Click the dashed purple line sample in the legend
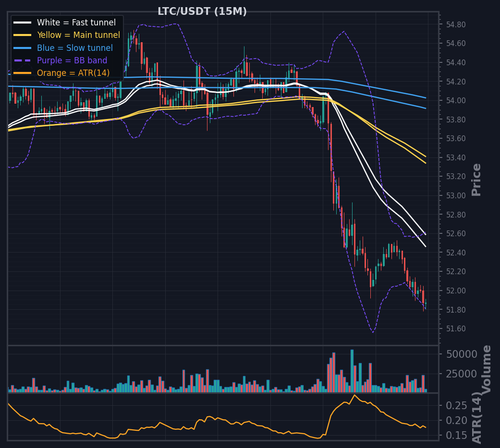 (22, 60)
